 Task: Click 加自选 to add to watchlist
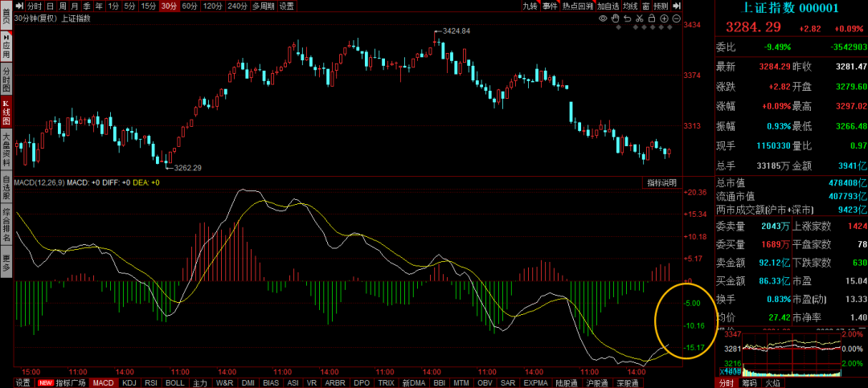(x=608, y=6)
